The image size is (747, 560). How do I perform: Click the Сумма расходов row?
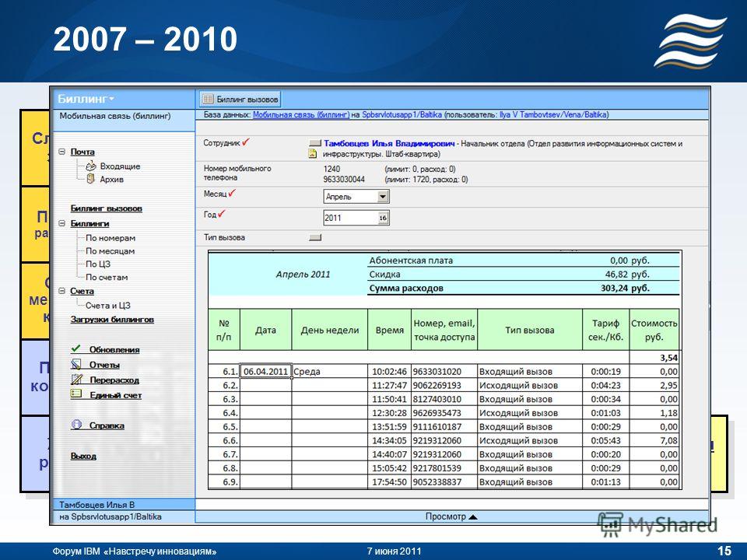click(x=523, y=288)
